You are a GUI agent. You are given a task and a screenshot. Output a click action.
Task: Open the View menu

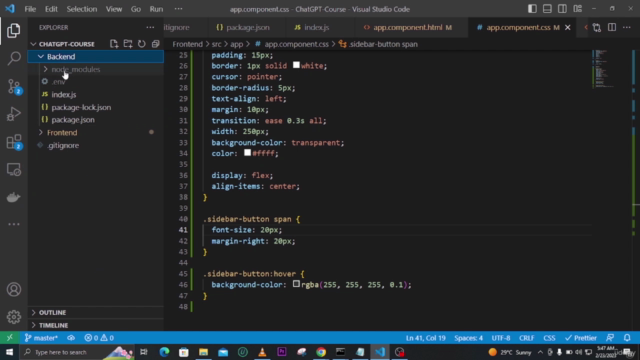pyautogui.click(x=114, y=9)
